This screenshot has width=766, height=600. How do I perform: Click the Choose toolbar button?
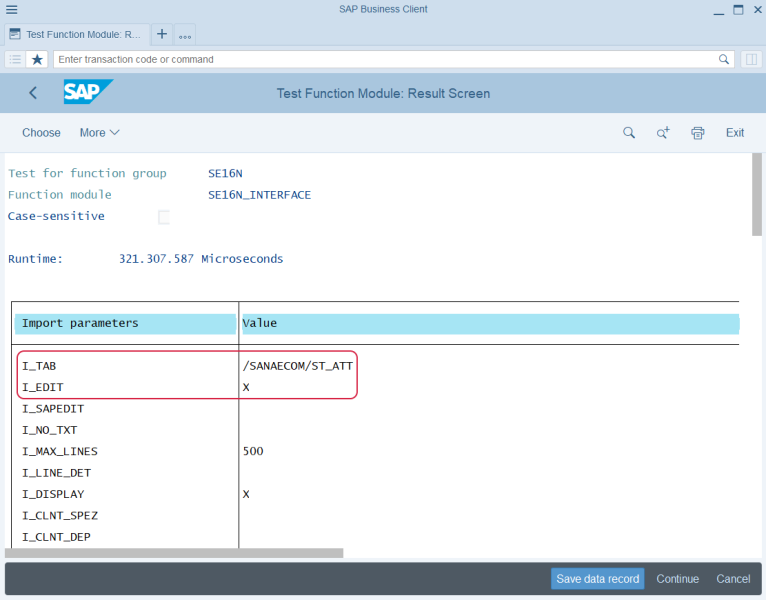pos(41,132)
